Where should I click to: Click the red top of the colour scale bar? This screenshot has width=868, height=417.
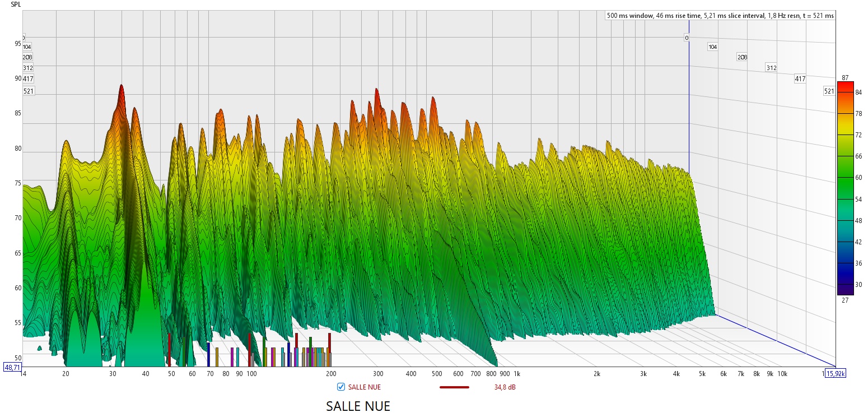coord(845,86)
